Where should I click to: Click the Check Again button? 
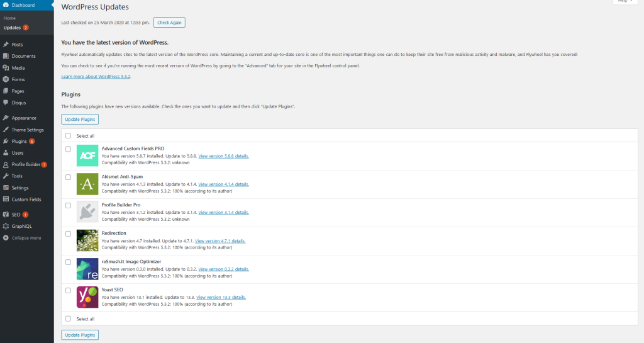(x=169, y=23)
